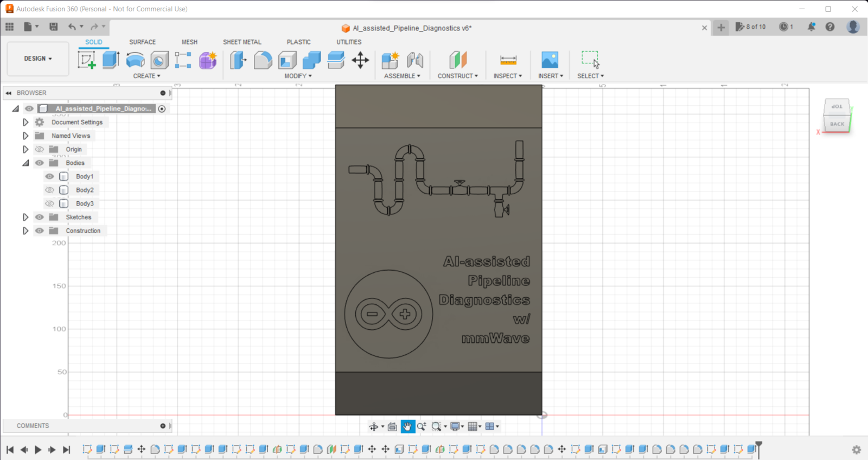Image resolution: width=868 pixels, height=460 pixels.
Task: Click the Insert image icon
Action: pos(550,60)
